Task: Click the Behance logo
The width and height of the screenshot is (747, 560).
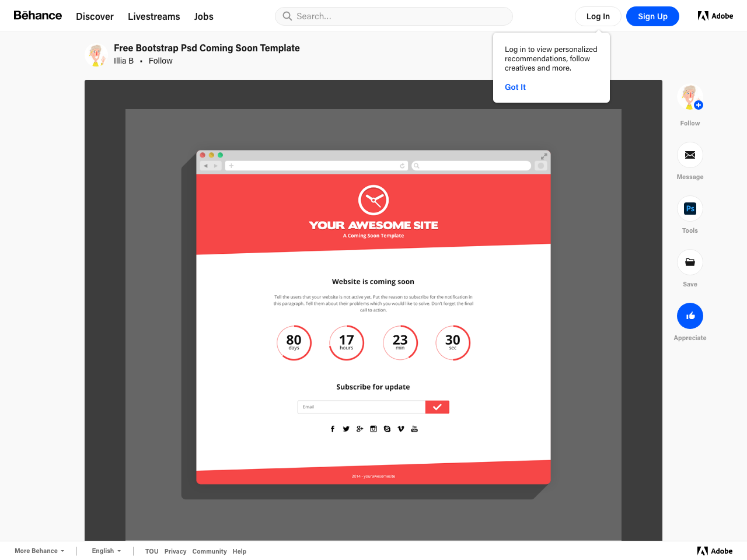Action: pyautogui.click(x=37, y=16)
